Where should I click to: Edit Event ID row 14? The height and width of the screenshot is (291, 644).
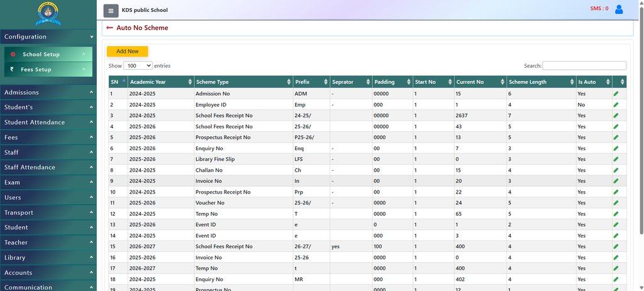click(616, 236)
